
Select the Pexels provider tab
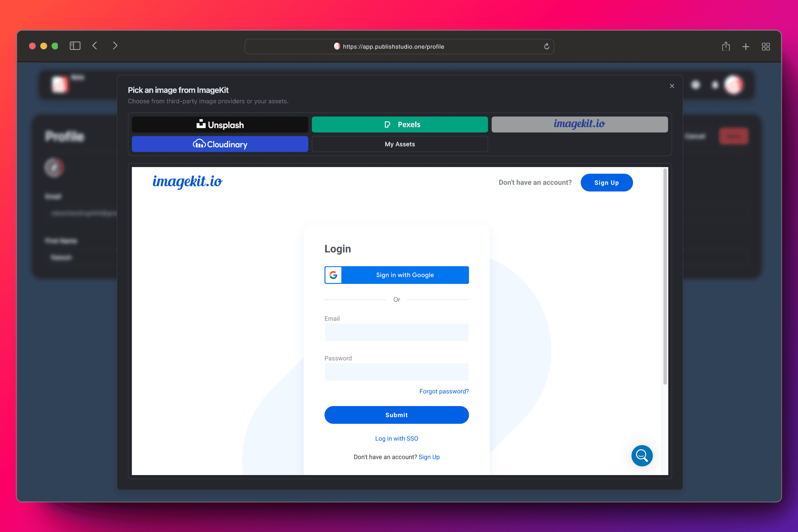pyautogui.click(x=399, y=125)
